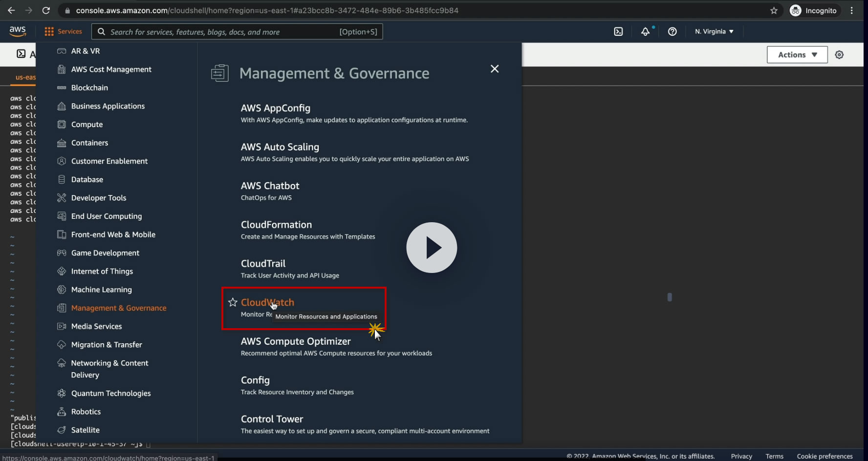
Task: Click the AR & VR category icon
Action: [x=62, y=51]
